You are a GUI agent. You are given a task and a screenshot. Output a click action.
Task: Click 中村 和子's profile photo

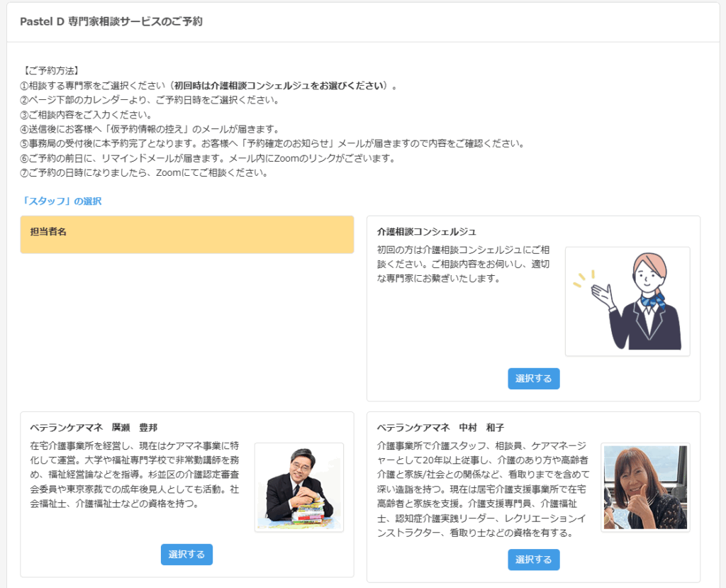[x=644, y=487]
